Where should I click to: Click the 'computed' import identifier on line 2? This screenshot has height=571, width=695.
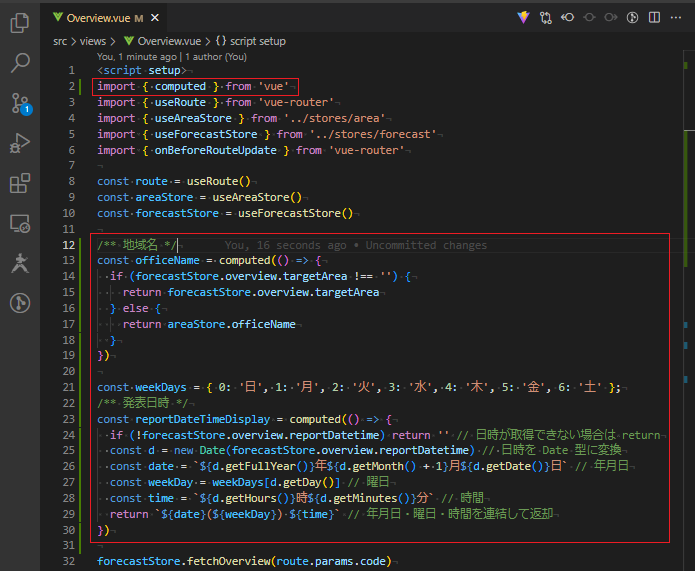[x=180, y=86]
